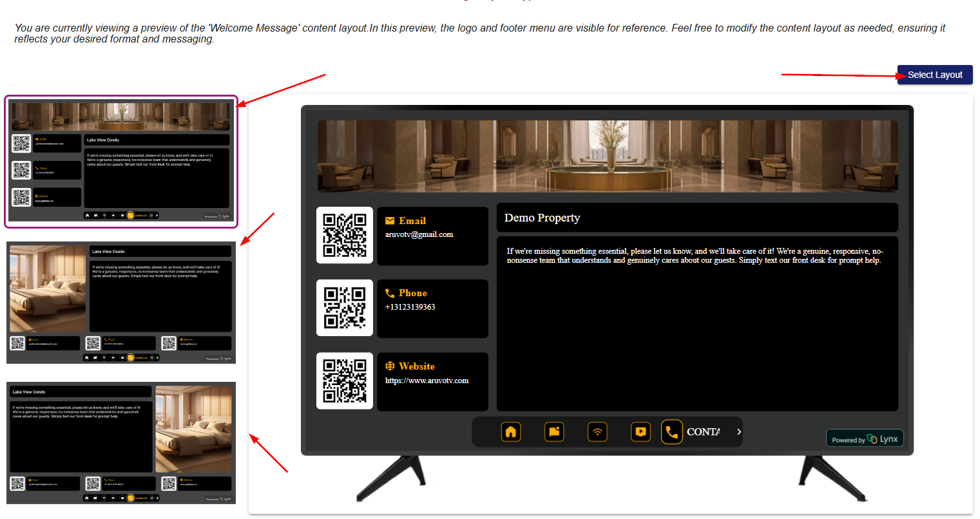980x519 pixels.
Task: Choose the layout thumbnail with bedroom image on left
Action: coord(121,303)
